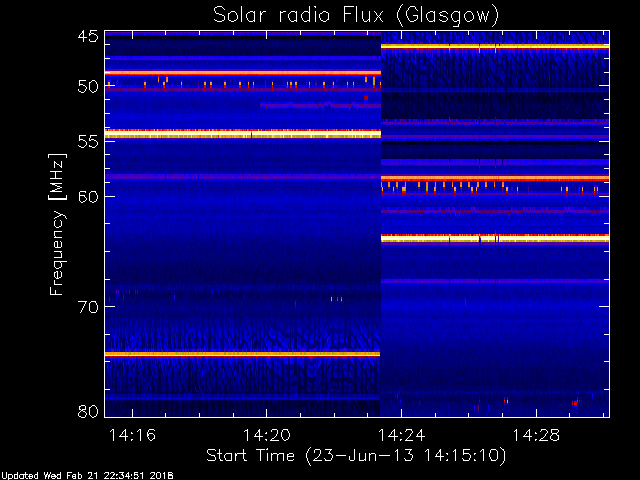Click the 45 frequency tick label
Screen dimensions: 640x480
[88, 37]
